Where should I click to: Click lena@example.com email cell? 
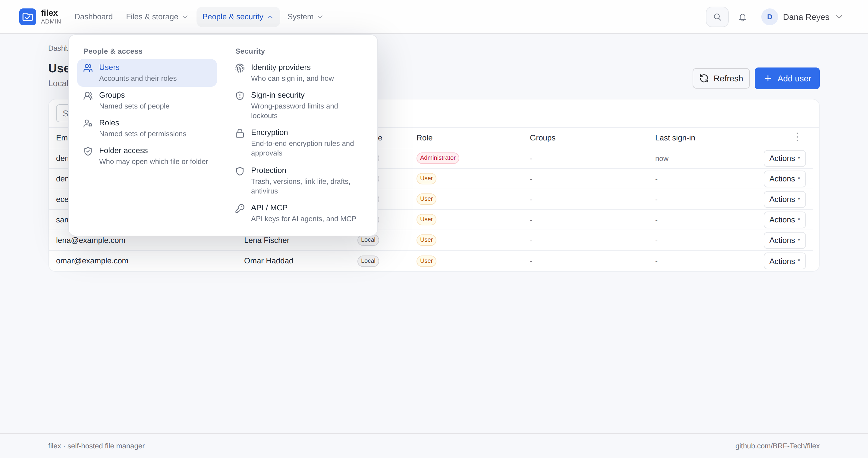[x=91, y=240]
